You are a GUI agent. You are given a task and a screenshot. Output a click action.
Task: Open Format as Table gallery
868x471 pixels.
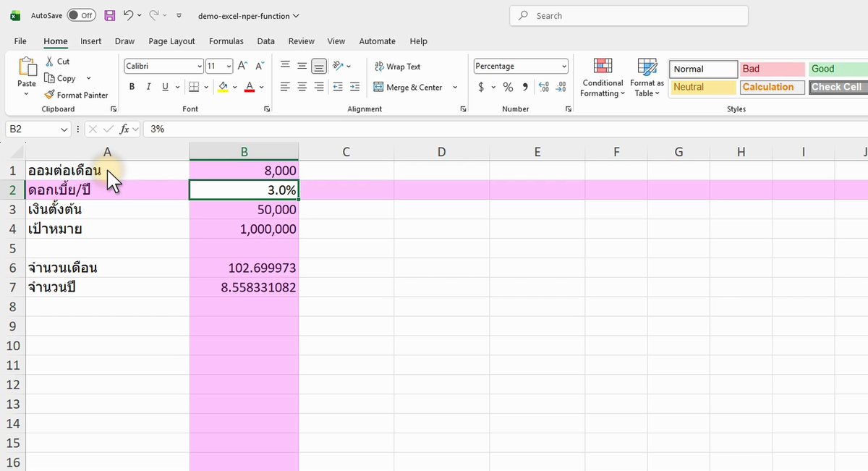[x=647, y=77]
